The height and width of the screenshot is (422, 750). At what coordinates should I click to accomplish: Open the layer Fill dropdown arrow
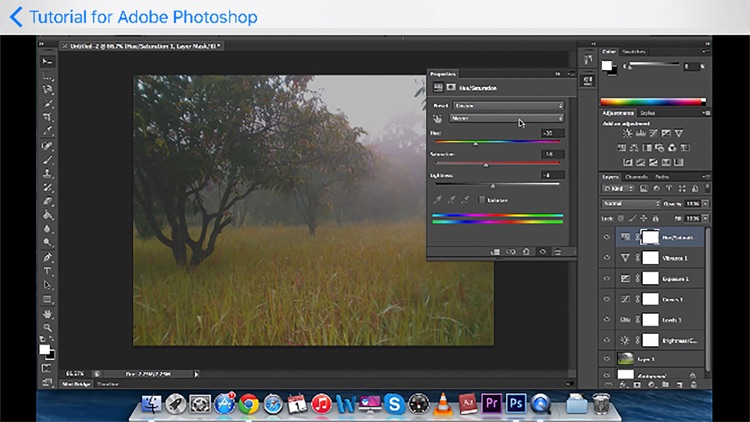706,218
